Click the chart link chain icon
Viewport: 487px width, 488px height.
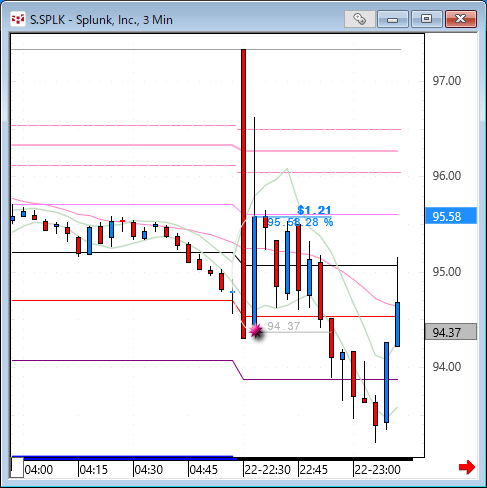[x=360, y=19]
